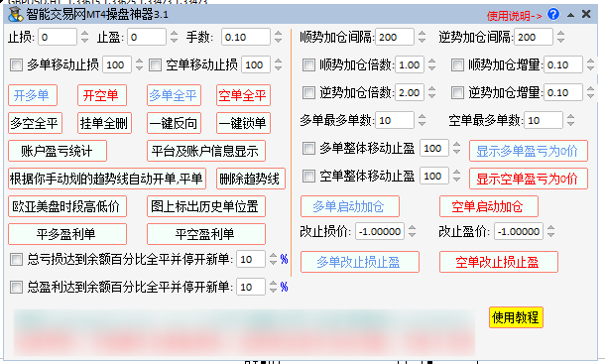
Task: Click the 改止盈价 input field
Action: 519,231
